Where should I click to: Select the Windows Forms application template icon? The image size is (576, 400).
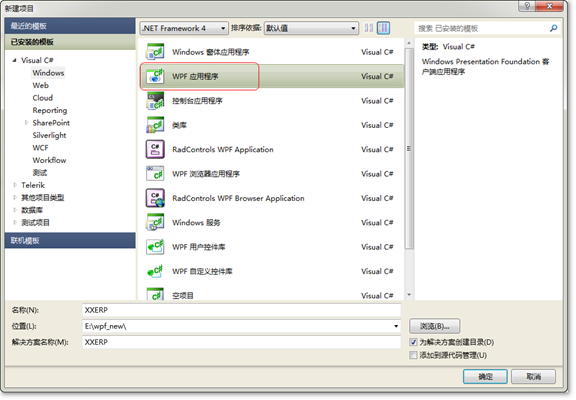pyautogui.click(x=155, y=52)
